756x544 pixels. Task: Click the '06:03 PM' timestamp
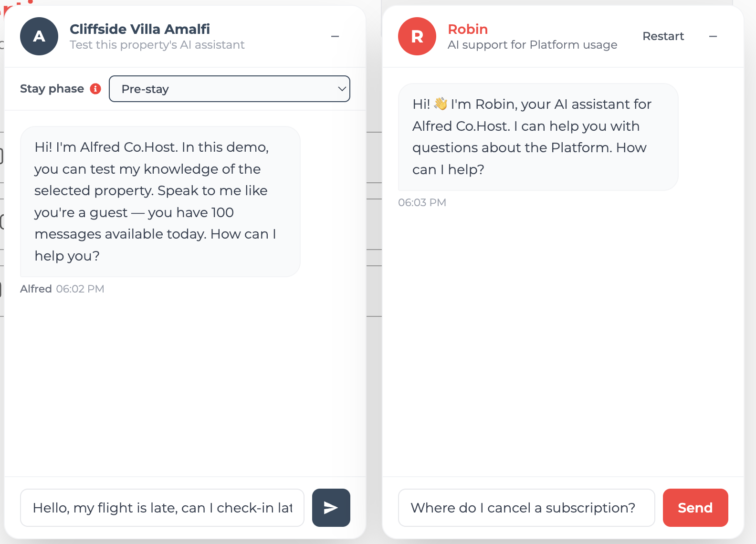click(422, 202)
